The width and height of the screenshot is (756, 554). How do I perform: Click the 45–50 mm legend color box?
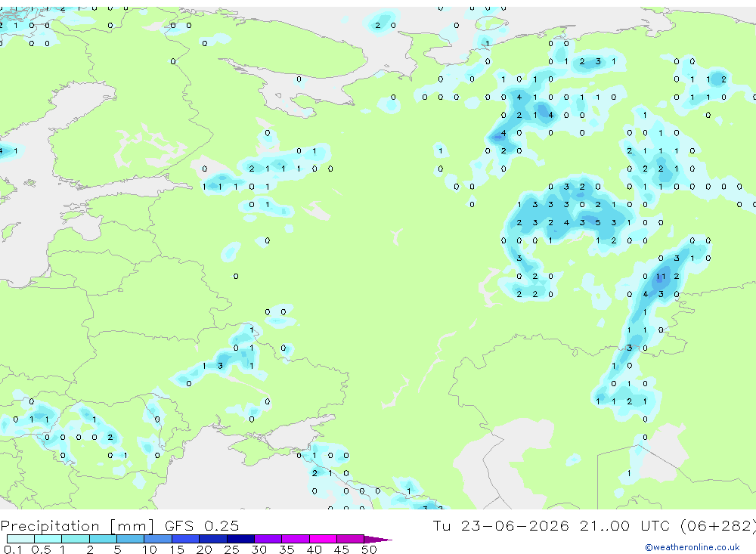(351, 539)
